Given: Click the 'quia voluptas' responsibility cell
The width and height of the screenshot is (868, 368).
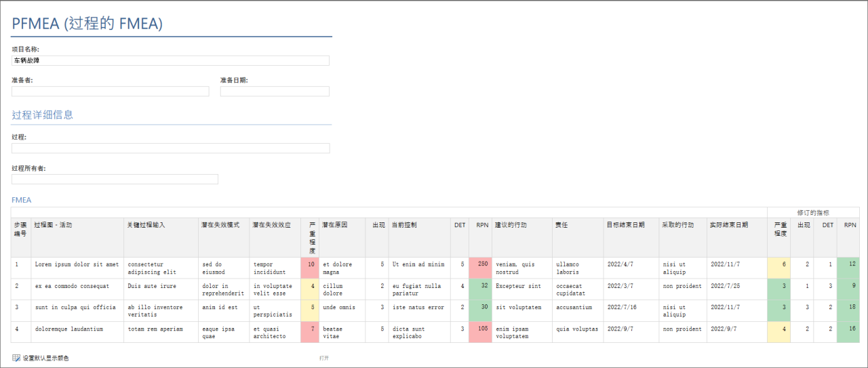Looking at the screenshot, I should [x=576, y=329].
